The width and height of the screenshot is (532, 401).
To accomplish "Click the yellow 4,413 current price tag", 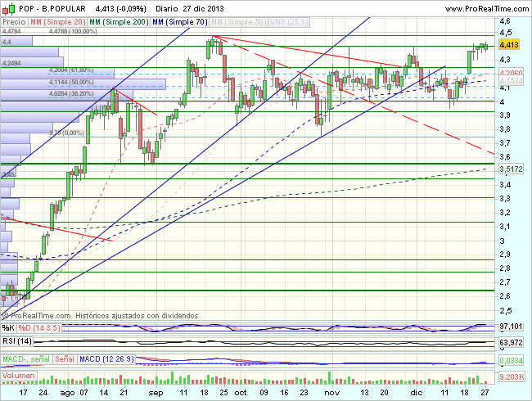I will [509, 44].
